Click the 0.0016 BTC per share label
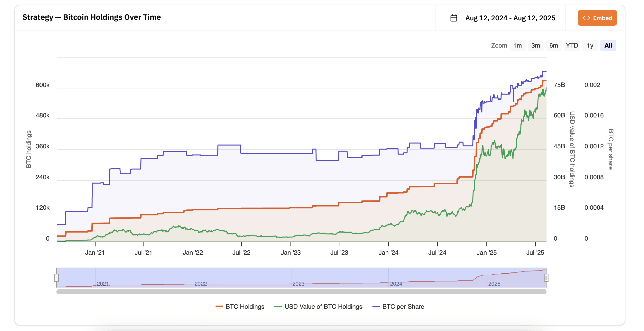 point(594,116)
